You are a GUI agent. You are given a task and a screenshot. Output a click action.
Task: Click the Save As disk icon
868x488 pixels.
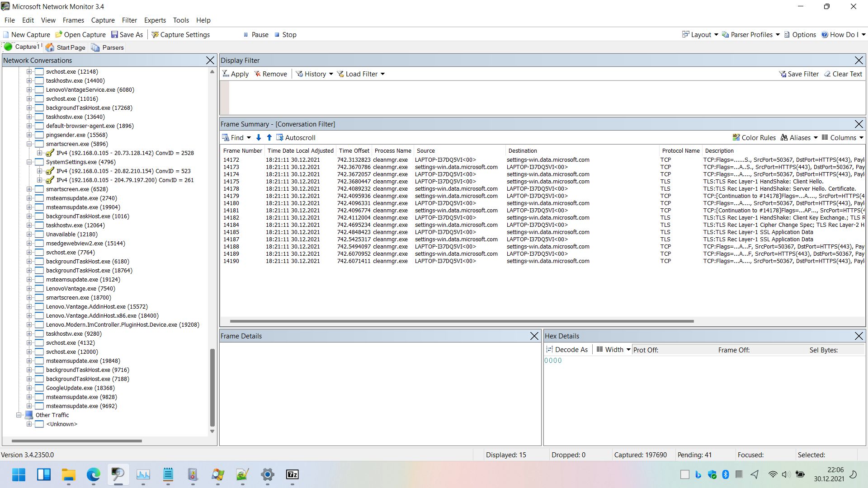coord(115,35)
